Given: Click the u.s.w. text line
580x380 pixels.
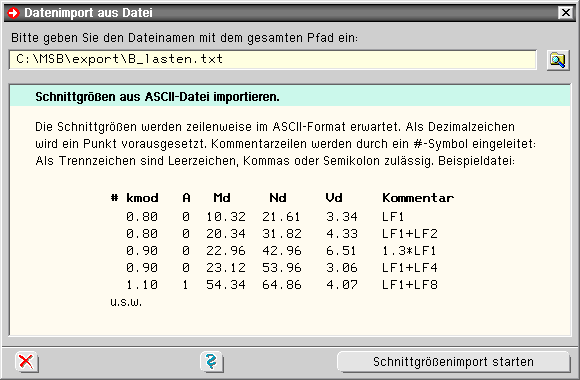Looking at the screenshot, I should pos(126,302).
